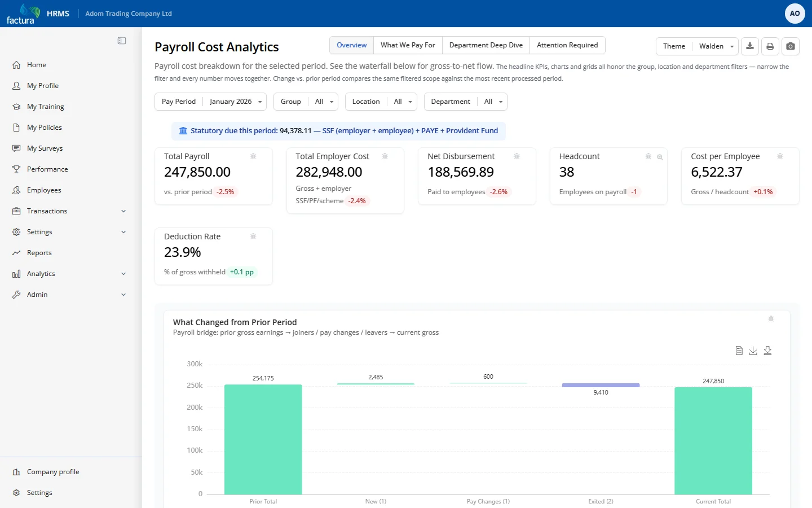Open the Department Deep Dive tab
812x508 pixels.
486,45
